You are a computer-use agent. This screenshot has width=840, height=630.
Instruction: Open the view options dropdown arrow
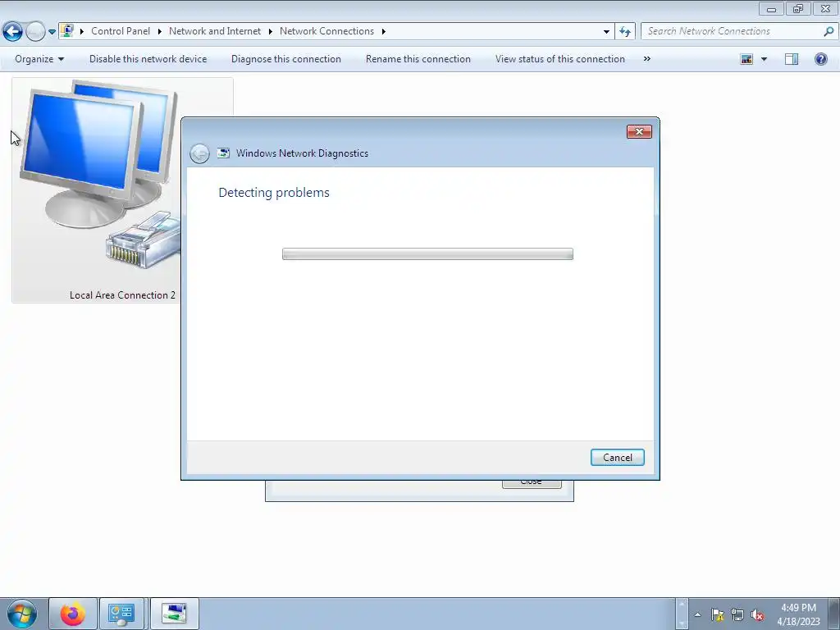pos(764,59)
